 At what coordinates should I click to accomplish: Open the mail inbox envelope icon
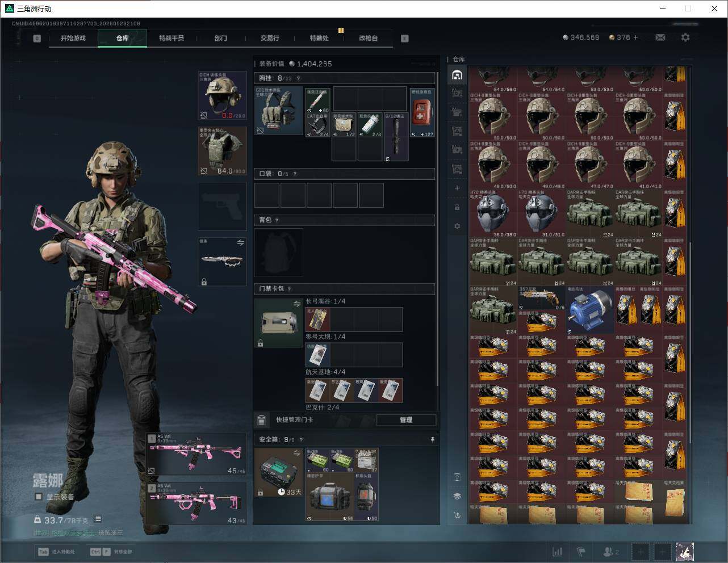point(660,37)
